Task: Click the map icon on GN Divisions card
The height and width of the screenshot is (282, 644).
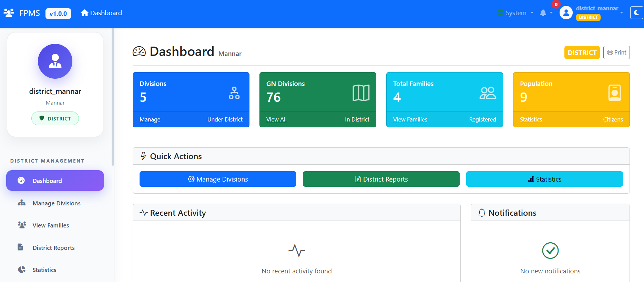Action: pos(361,93)
